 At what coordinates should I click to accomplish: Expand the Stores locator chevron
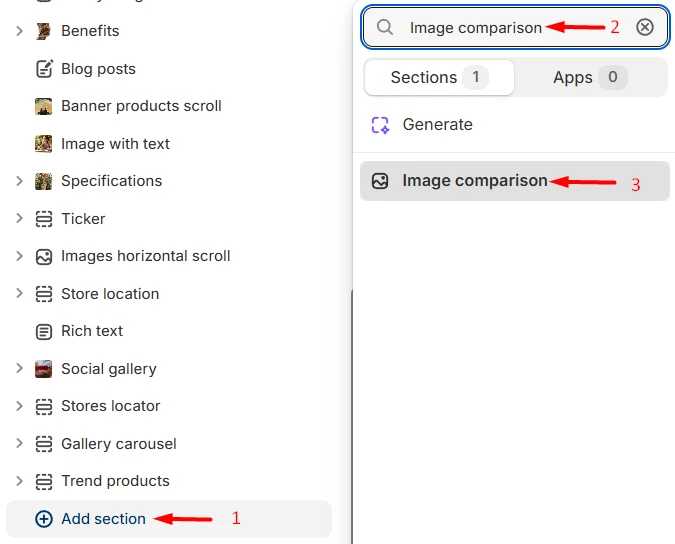click(19, 406)
